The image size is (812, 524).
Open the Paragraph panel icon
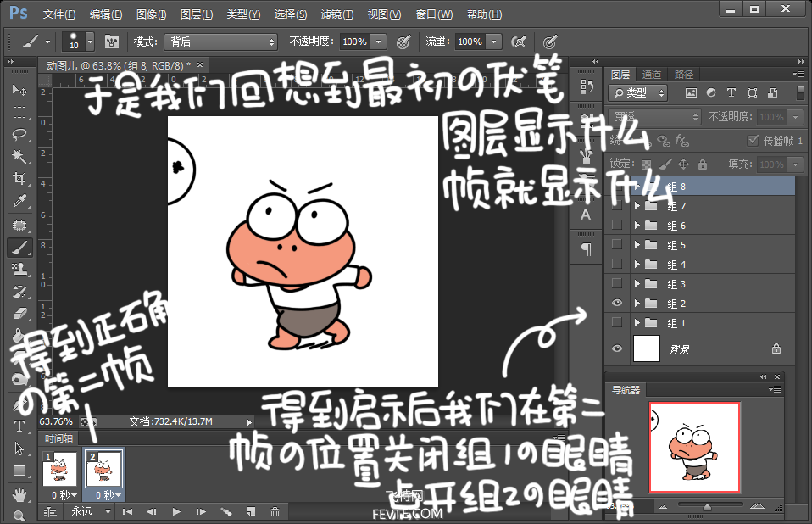tap(587, 249)
